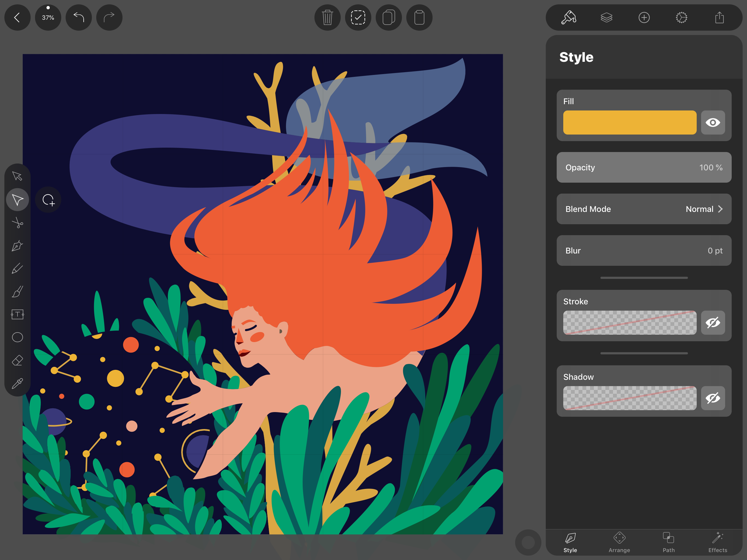The image size is (747, 560).
Task: Activate the lasso add-selection button
Action: [x=48, y=200]
